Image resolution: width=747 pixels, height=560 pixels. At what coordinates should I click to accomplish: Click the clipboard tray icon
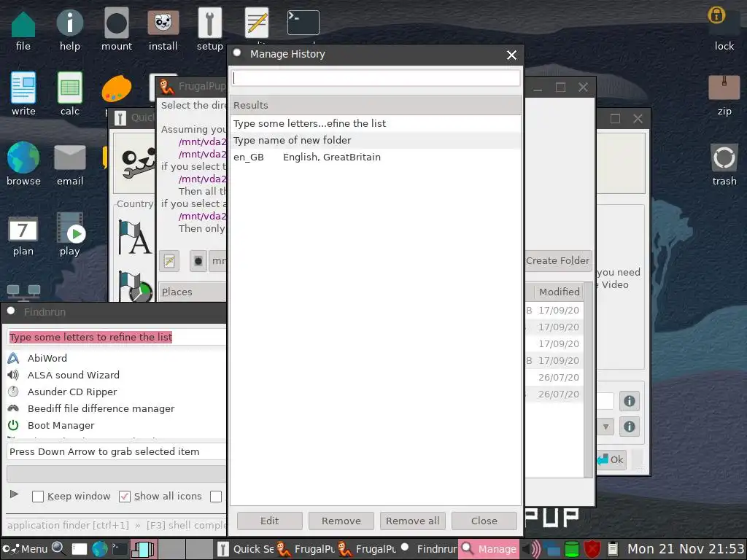(613, 549)
